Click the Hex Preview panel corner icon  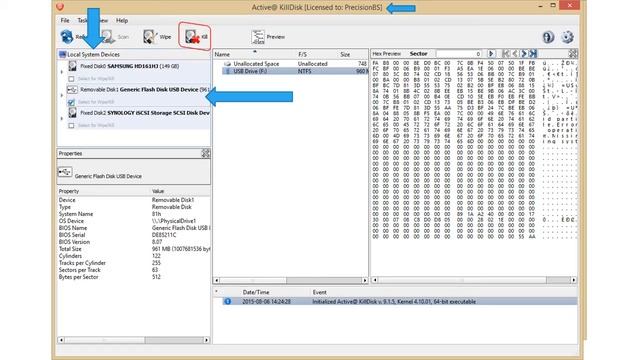[x=573, y=53]
